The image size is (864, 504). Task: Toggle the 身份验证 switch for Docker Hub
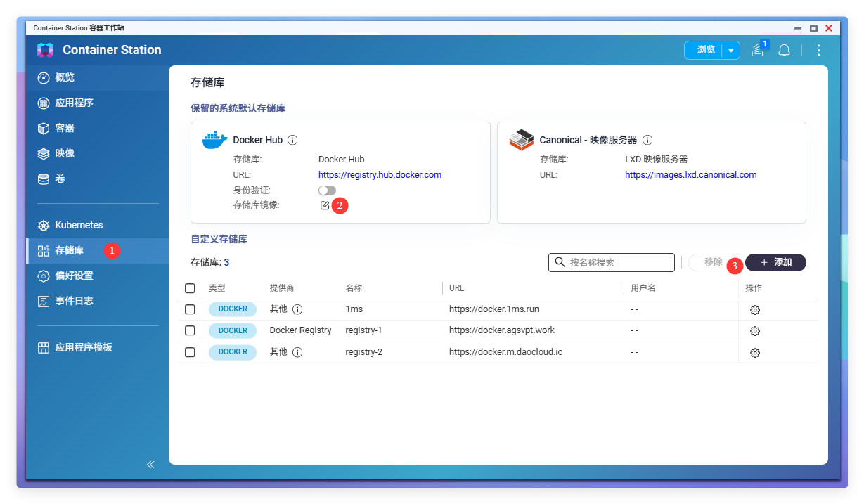coord(327,190)
